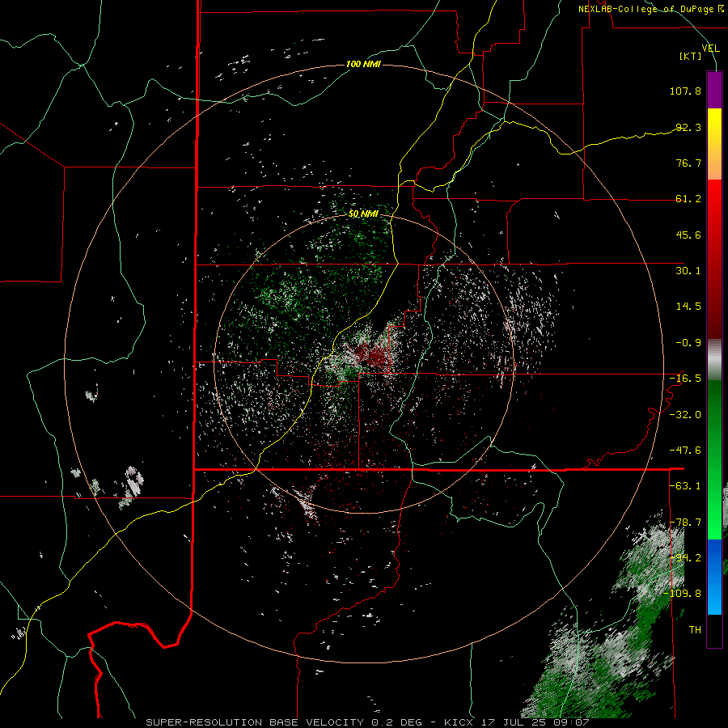728x728 pixels.
Task: Click the KICX station identifier
Action: coord(459,722)
